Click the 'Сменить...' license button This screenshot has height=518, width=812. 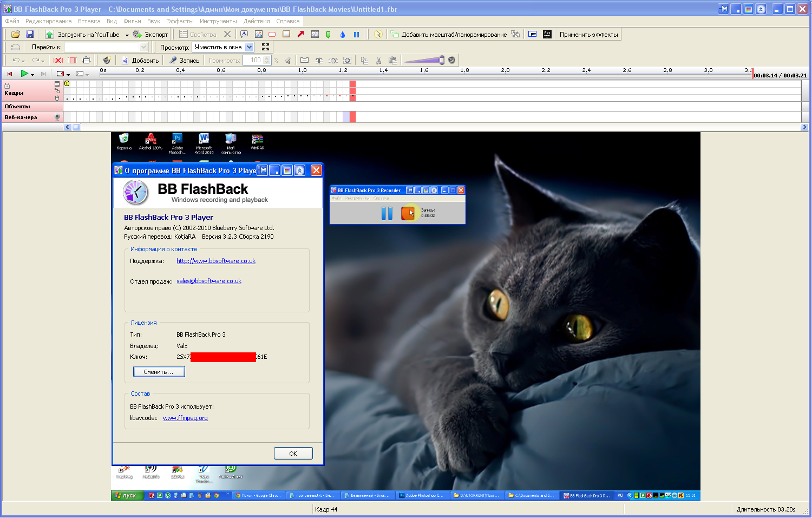(159, 372)
